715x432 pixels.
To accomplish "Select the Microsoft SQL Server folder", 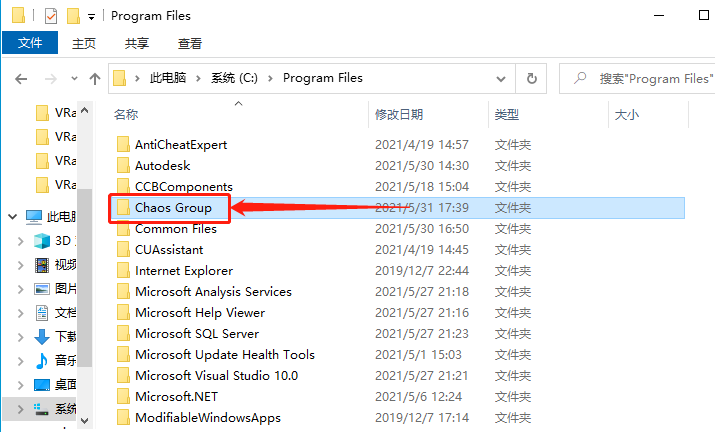I will coord(197,334).
